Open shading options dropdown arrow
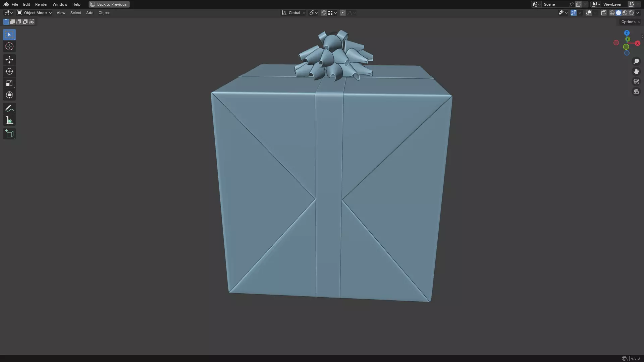Viewport: 644px width, 362px height. 638,13
